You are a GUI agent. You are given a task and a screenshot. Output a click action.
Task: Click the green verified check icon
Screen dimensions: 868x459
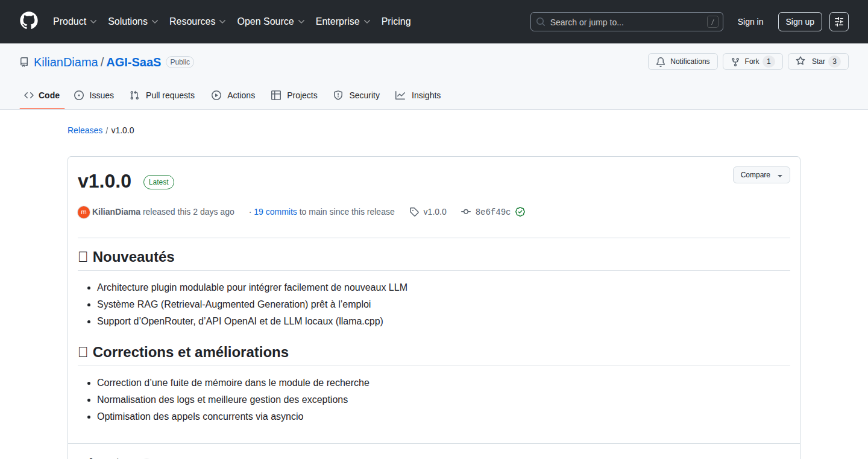(520, 212)
